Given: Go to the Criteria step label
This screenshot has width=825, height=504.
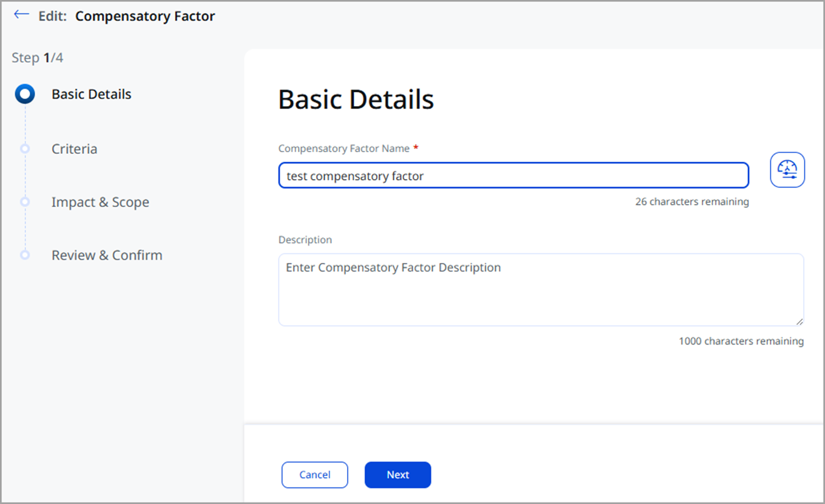Looking at the screenshot, I should click(x=74, y=149).
